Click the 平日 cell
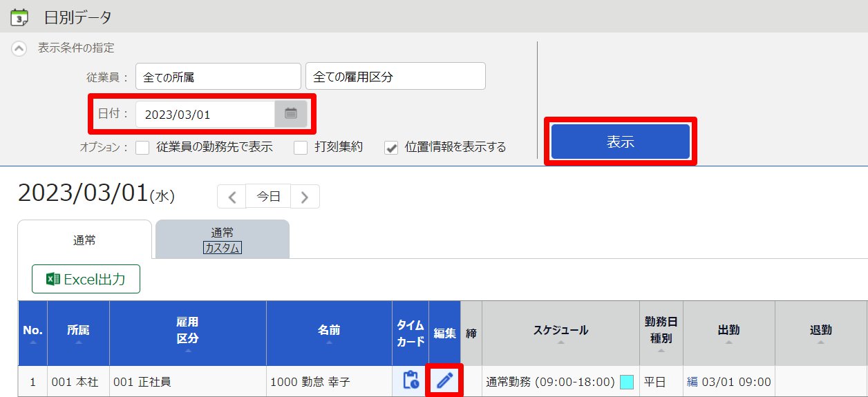868x397 pixels. pos(661,382)
